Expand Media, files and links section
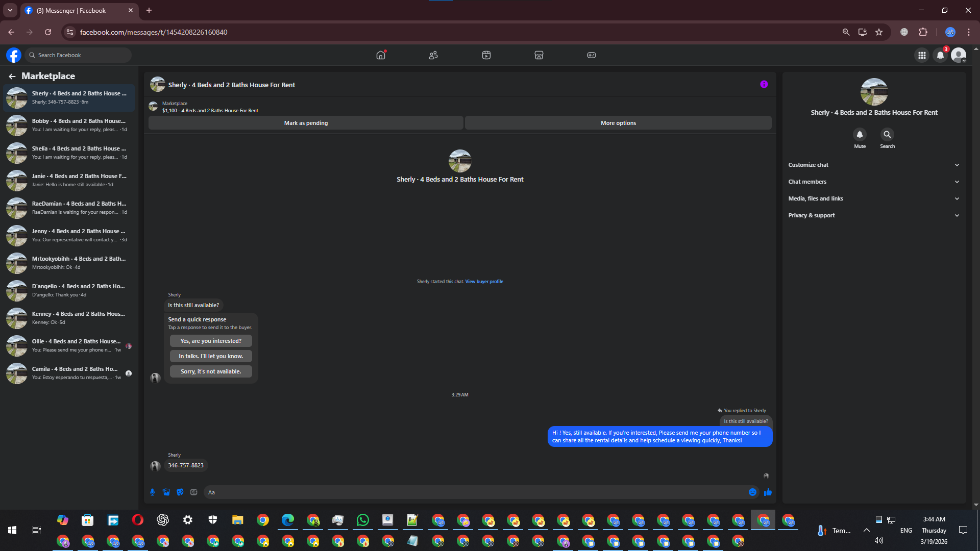The width and height of the screenshot is (980, 551). [874, 198]
